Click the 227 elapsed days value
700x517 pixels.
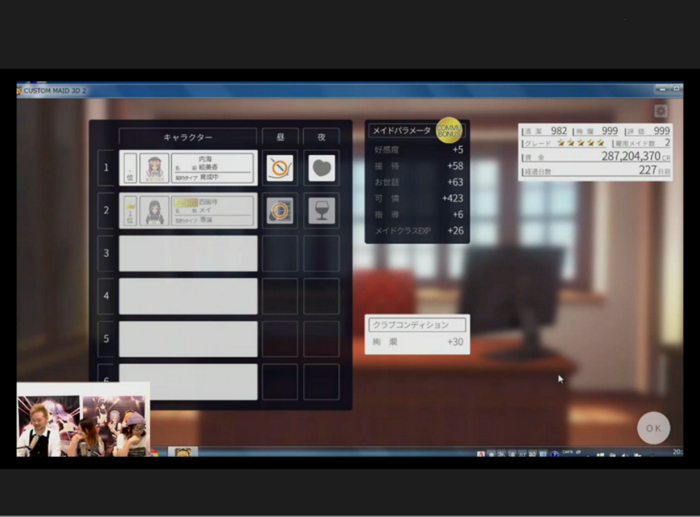(647, 170)
